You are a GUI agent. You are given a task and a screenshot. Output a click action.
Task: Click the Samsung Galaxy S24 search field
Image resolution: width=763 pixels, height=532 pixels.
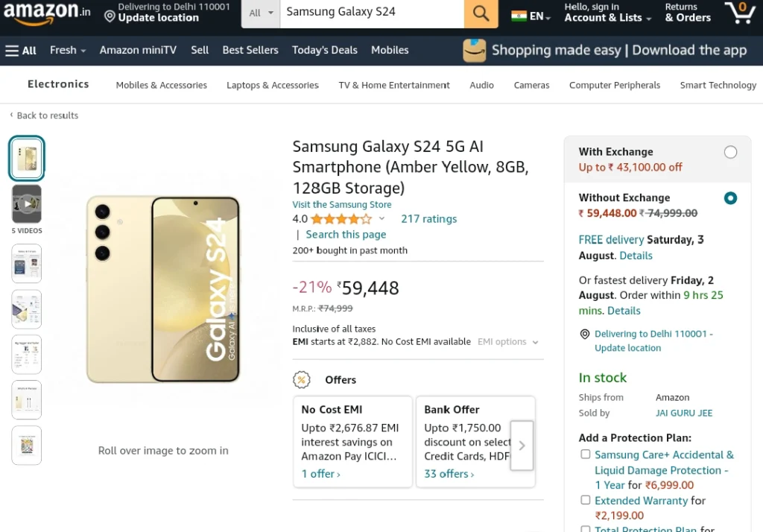tap(372, 13)
